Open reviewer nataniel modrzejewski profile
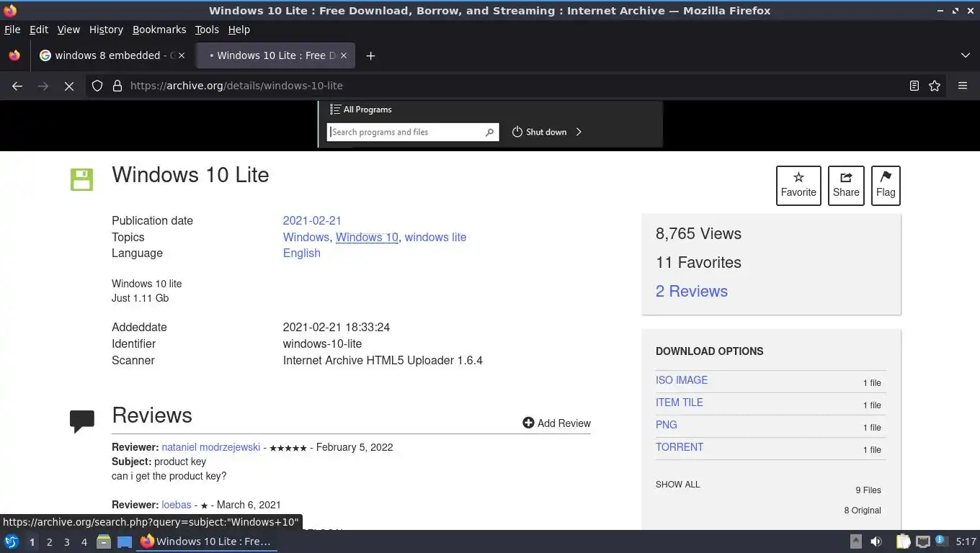The image size is (980, 553). pyautogui.click(x=210, y=447)
